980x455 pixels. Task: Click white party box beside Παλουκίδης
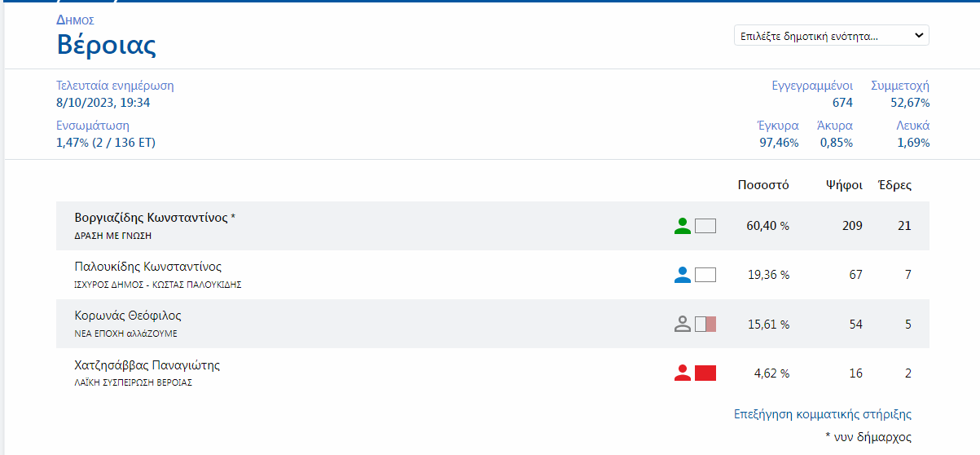tap(705, 275)
